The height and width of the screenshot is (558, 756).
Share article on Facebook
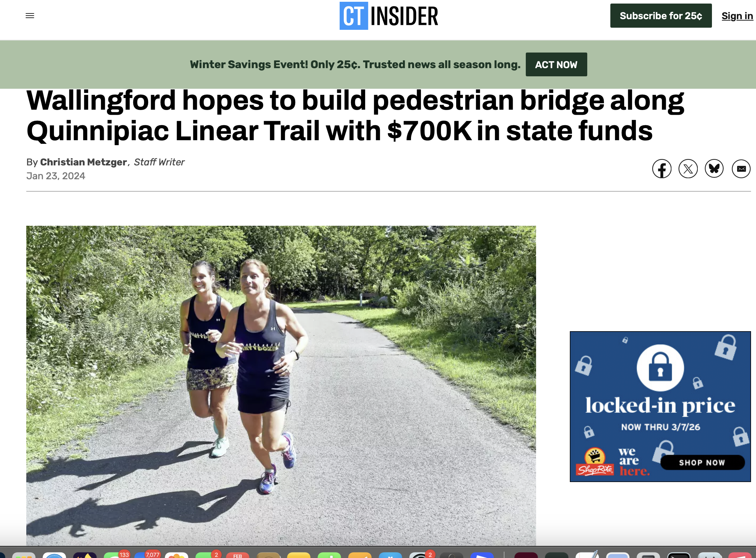pos(661,169)
